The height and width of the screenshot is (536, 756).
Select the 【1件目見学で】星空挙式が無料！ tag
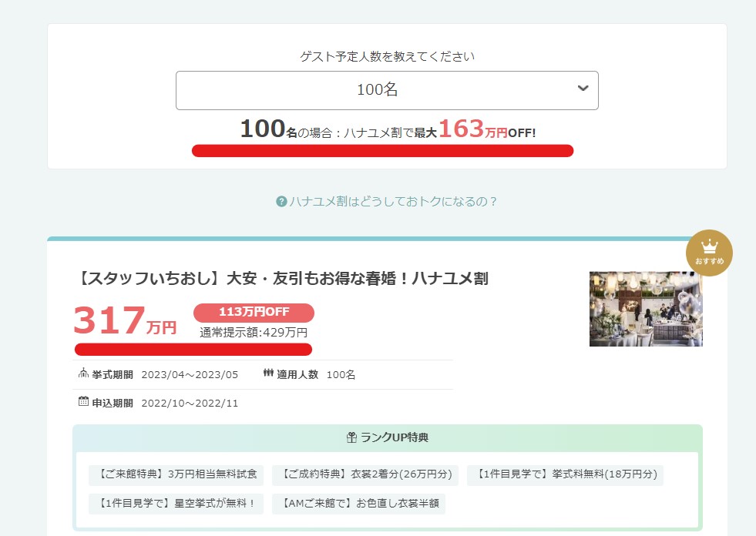[x=176, y=503]
